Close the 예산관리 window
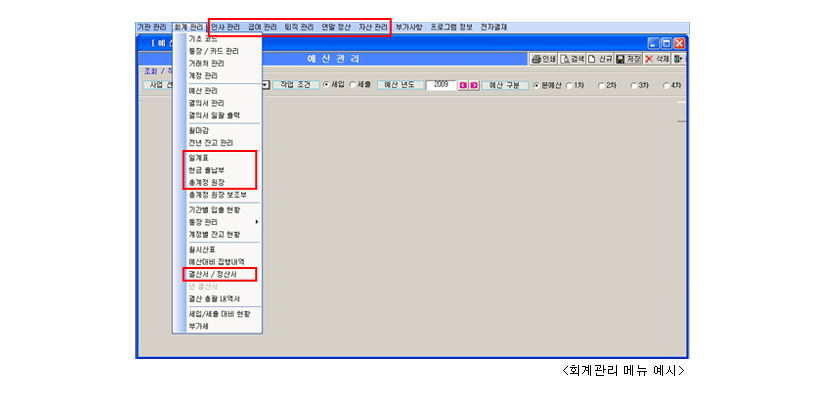Screen dimensions: 825x393 click(x=679, y=43)
